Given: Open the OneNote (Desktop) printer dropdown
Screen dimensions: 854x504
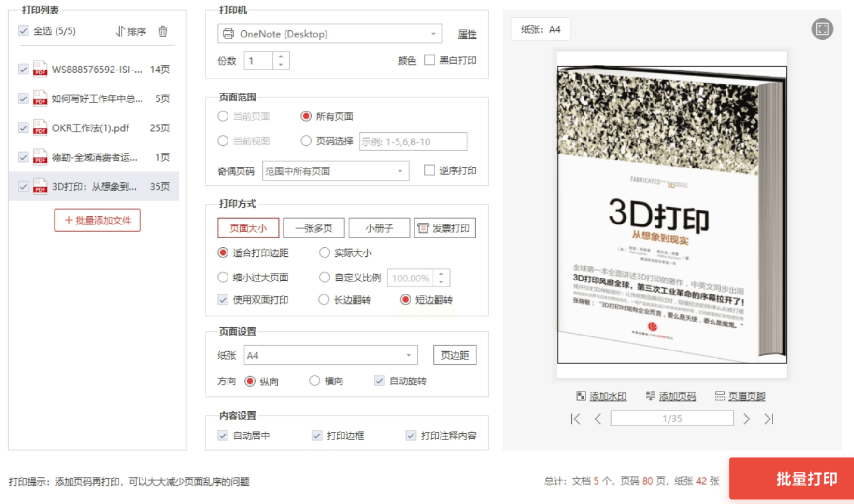Looking at the screenshot, I should 330,34.
